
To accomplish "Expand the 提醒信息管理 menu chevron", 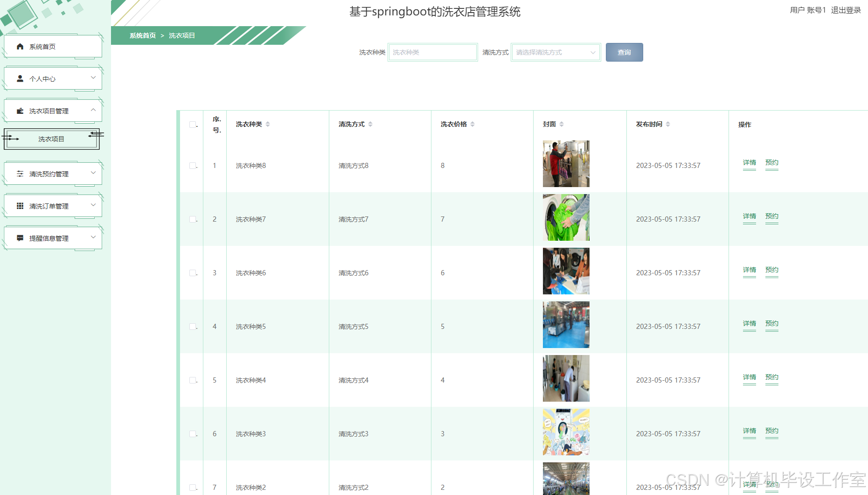I will pos(93,237).
